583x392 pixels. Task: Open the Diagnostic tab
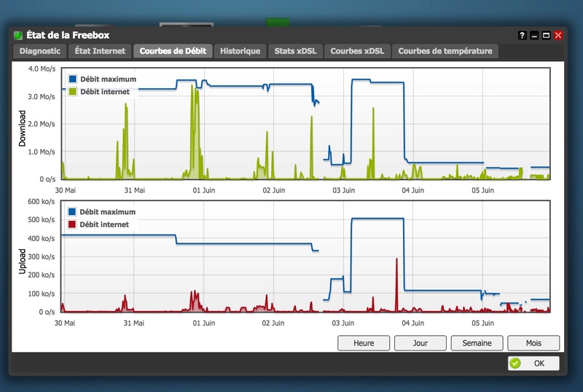(x=40, y=51)
